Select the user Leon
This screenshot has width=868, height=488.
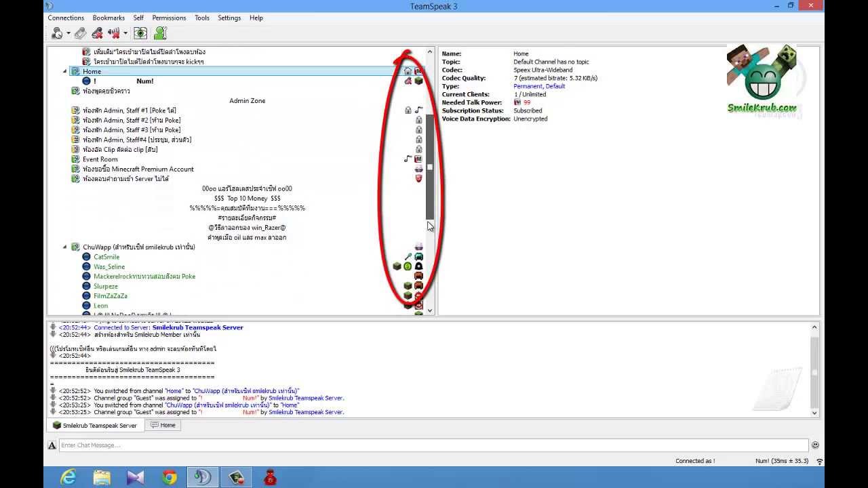(x=100, y=306)
